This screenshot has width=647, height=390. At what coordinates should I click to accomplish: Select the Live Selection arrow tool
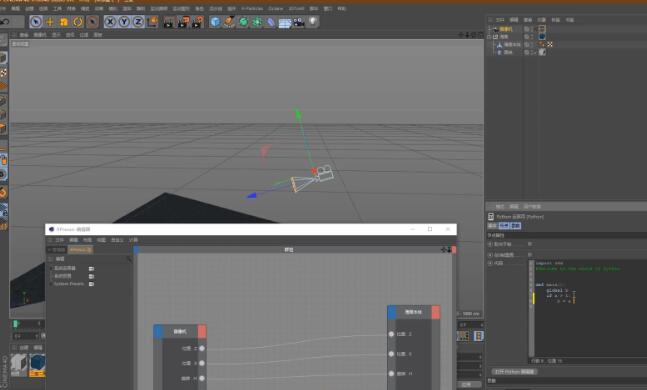click(36, 21)
